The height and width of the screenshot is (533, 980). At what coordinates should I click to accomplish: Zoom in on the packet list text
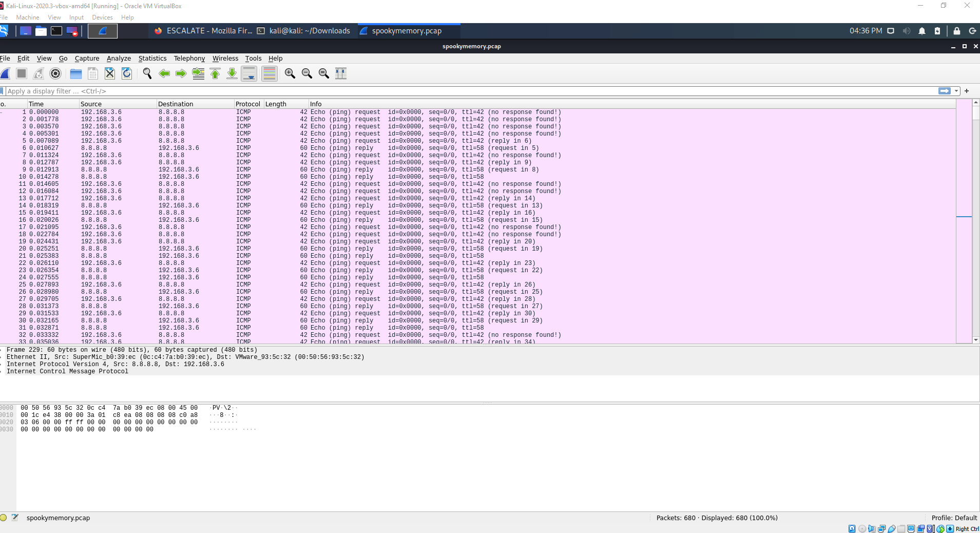point(290,73)
